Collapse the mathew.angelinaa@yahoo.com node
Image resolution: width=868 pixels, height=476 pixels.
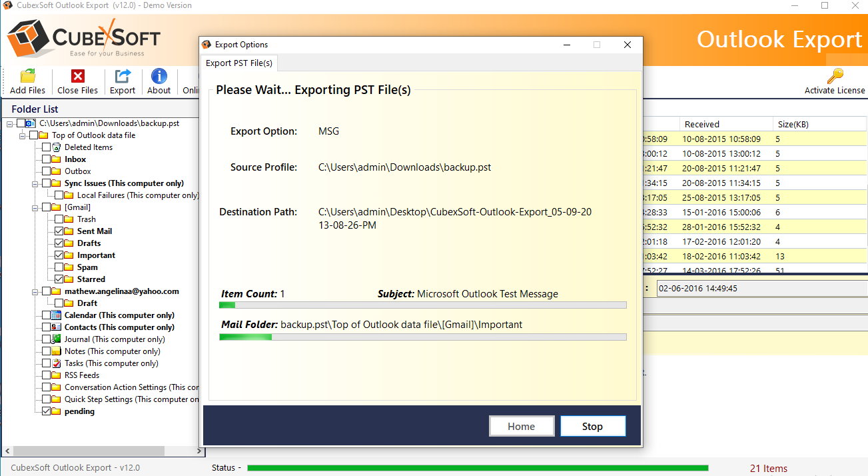35,291
